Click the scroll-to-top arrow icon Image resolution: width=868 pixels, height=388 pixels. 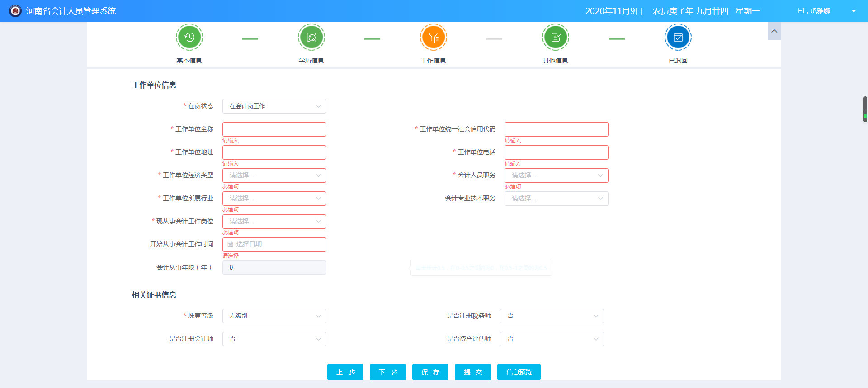tap(774, 31)
